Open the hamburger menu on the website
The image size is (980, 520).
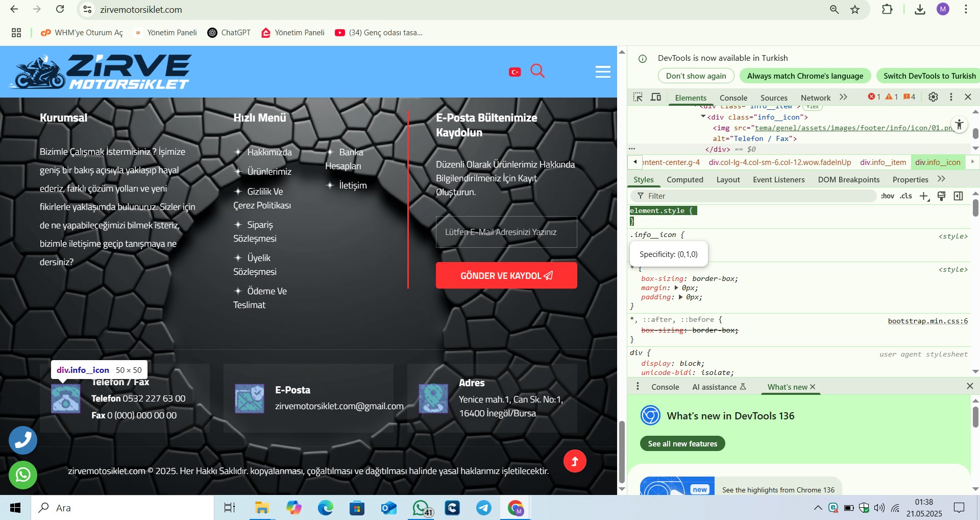click(603, 72)
